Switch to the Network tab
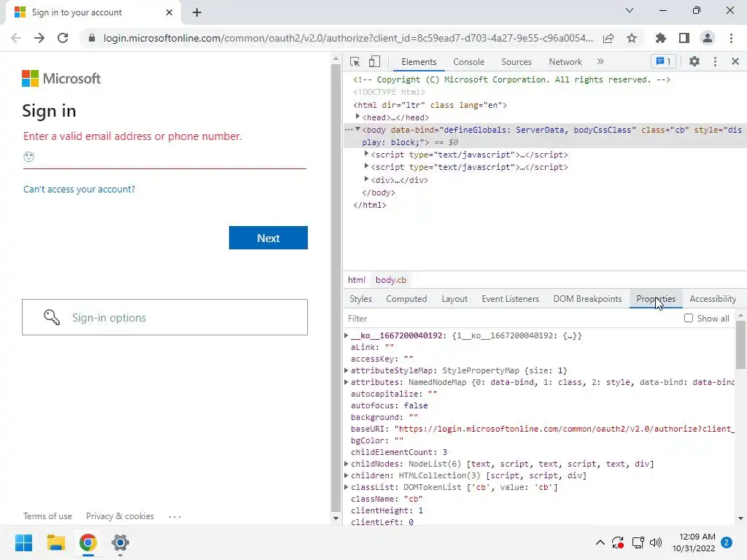Screen dimensions: 747x560 [565, 62]
